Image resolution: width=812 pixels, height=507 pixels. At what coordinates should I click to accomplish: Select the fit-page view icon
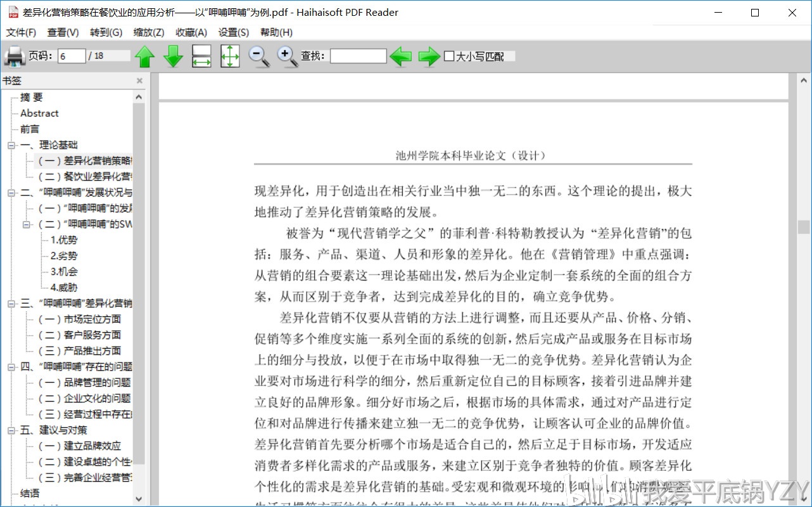pos(230,56)
